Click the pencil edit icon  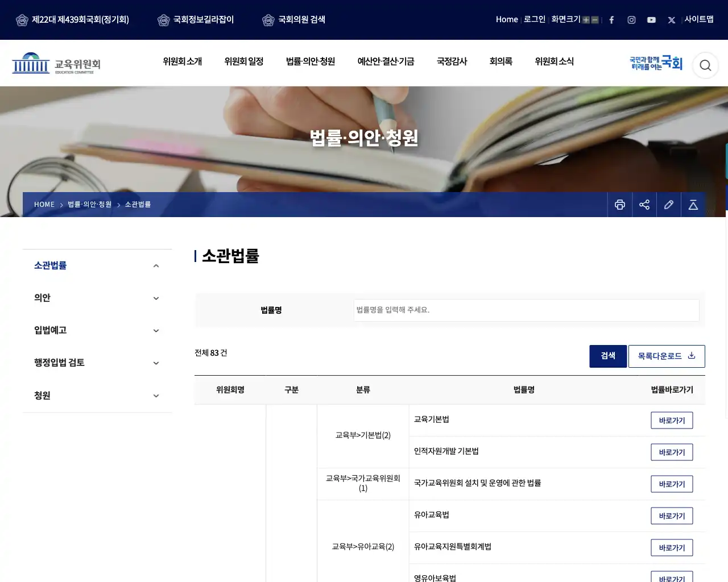tap(669, 205)
